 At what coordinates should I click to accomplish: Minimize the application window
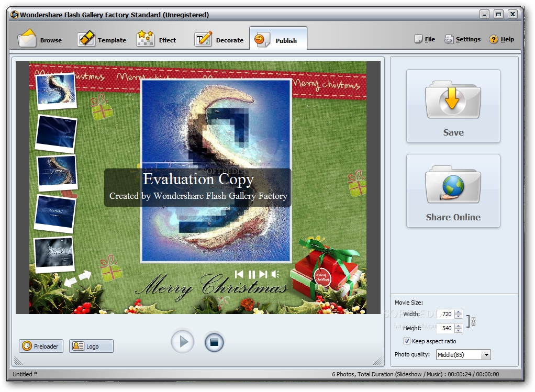[x=484, y=14]
